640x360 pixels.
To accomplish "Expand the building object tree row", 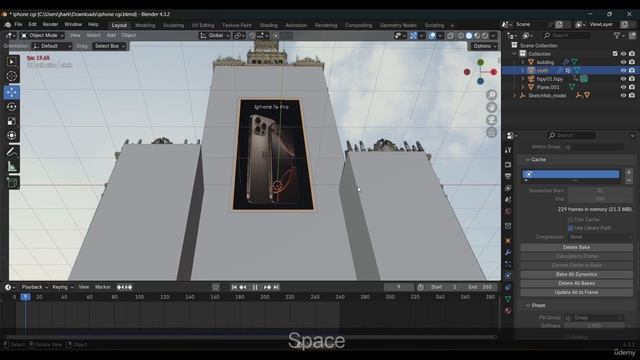I will coord(523,62).
